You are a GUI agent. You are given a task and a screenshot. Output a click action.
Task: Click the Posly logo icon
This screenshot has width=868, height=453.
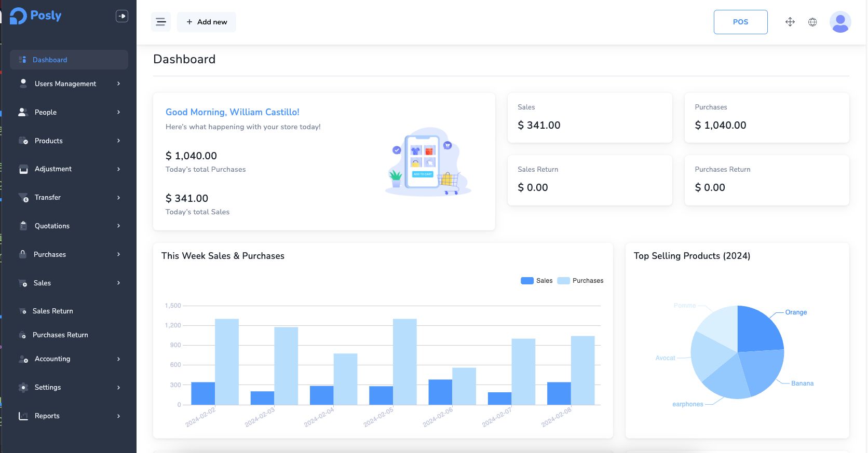point(18,16)
